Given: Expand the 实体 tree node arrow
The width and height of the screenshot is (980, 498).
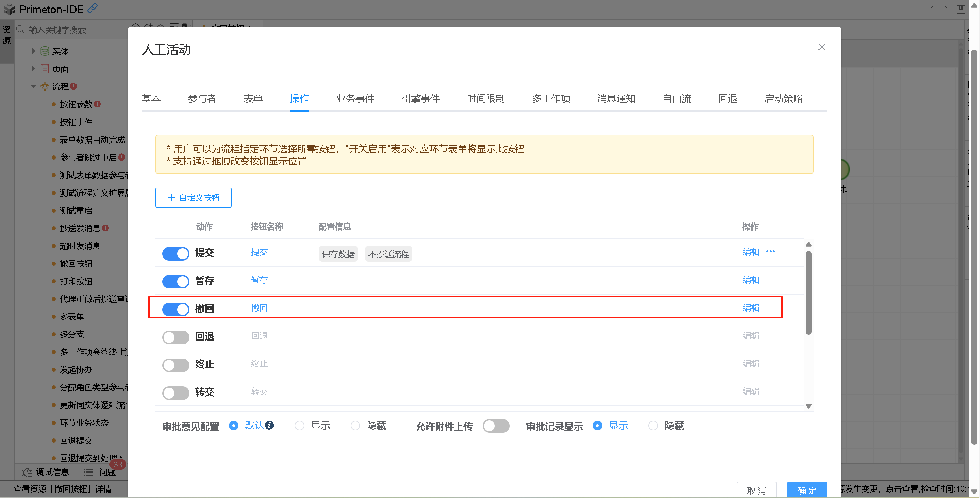Looking at the screenshot, I should click(33, 51).
